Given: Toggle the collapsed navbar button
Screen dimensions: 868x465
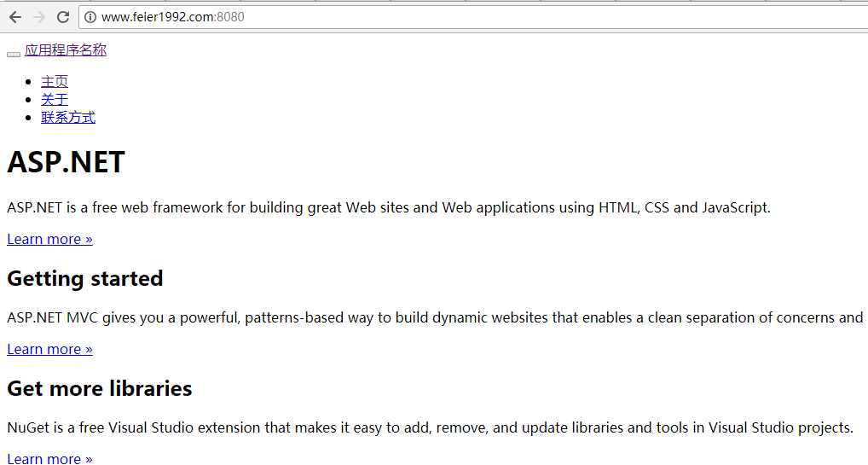Looking at the screenshot, I should pos(14,55).
